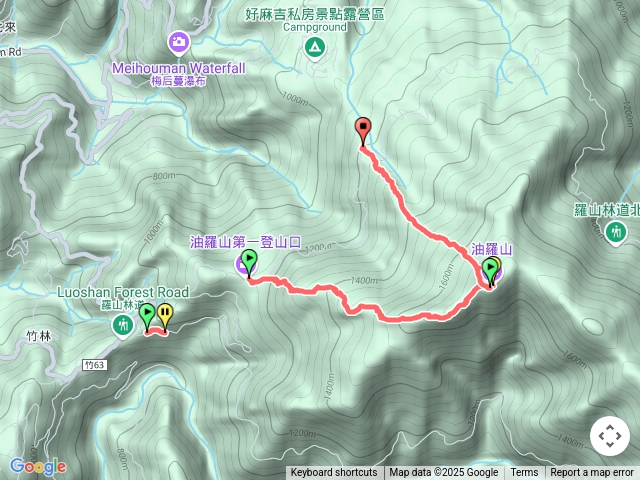Select the campground tent marker icon
The height and width of the screenshot is (480, 640).
tap(314, 49)
